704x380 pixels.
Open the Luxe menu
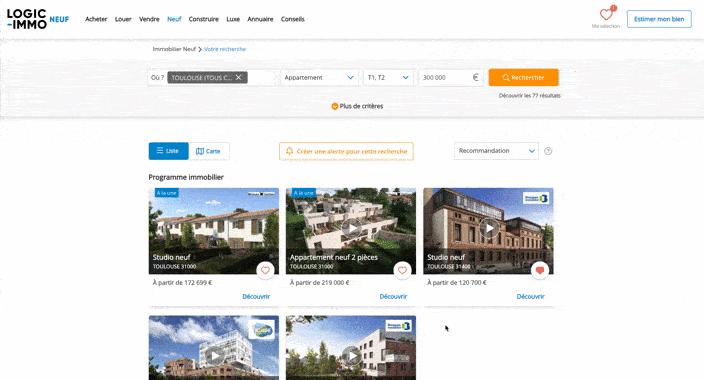click(233, 19)
